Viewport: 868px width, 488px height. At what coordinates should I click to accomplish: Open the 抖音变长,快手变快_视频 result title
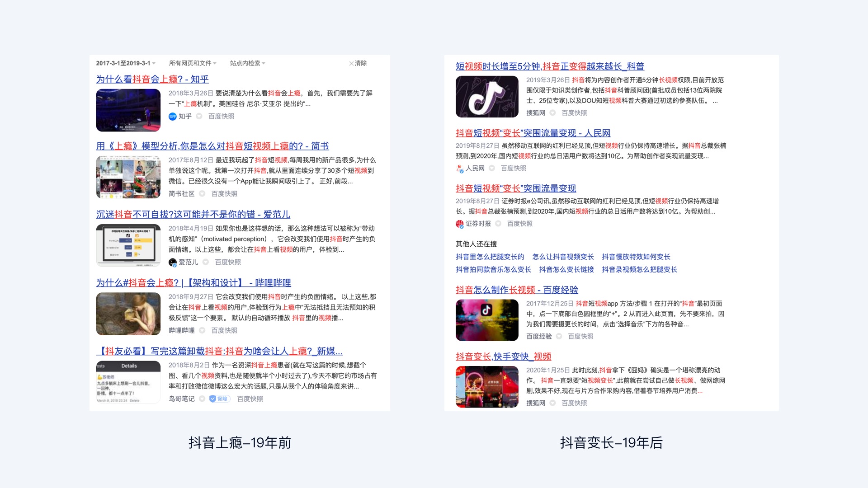(x=504, y=357)
